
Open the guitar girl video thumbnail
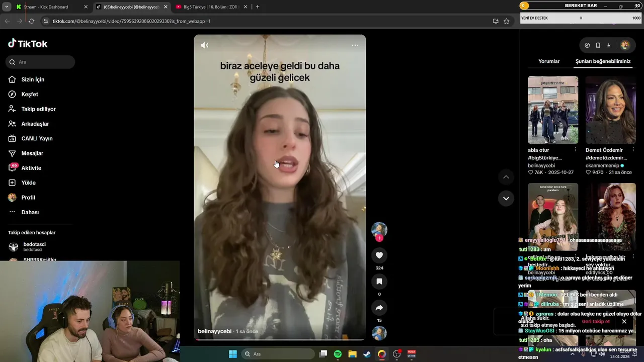pyautogui.click(x=553, y=217)
